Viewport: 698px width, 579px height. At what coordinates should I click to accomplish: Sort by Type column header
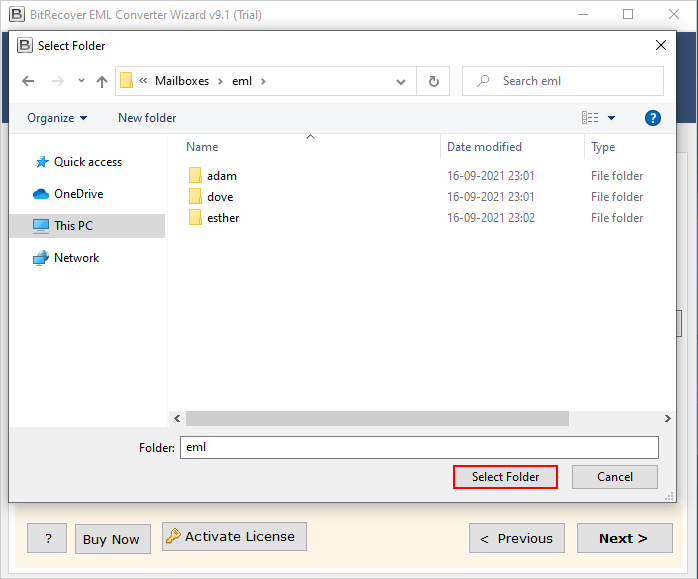pyautogui.click(x=603, y=147)
